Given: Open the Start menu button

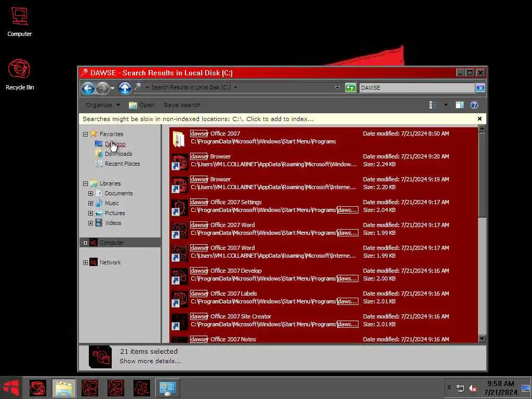Looking at the screenshot, I should point(11,388).
